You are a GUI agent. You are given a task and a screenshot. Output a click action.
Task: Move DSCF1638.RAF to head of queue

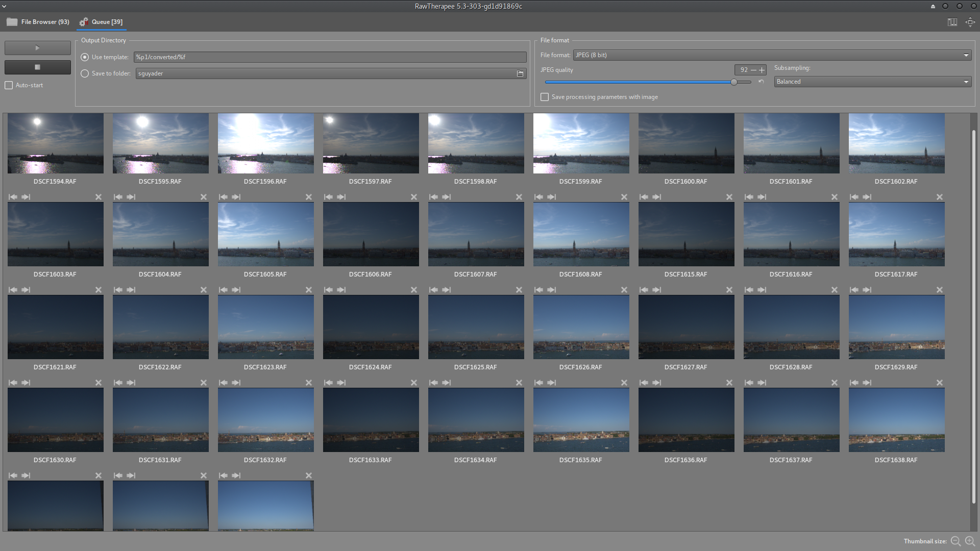pyautogui.click(x=854, y=383)
